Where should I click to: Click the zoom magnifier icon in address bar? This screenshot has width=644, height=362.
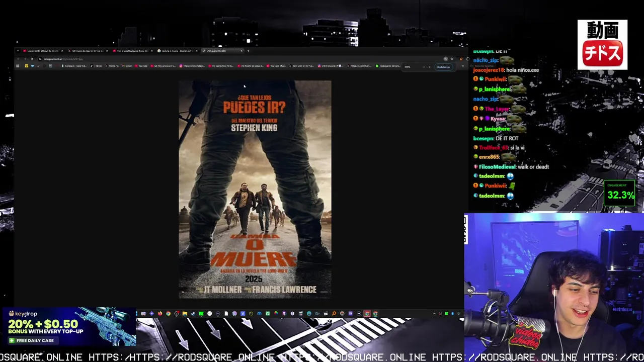click(445, 59)
